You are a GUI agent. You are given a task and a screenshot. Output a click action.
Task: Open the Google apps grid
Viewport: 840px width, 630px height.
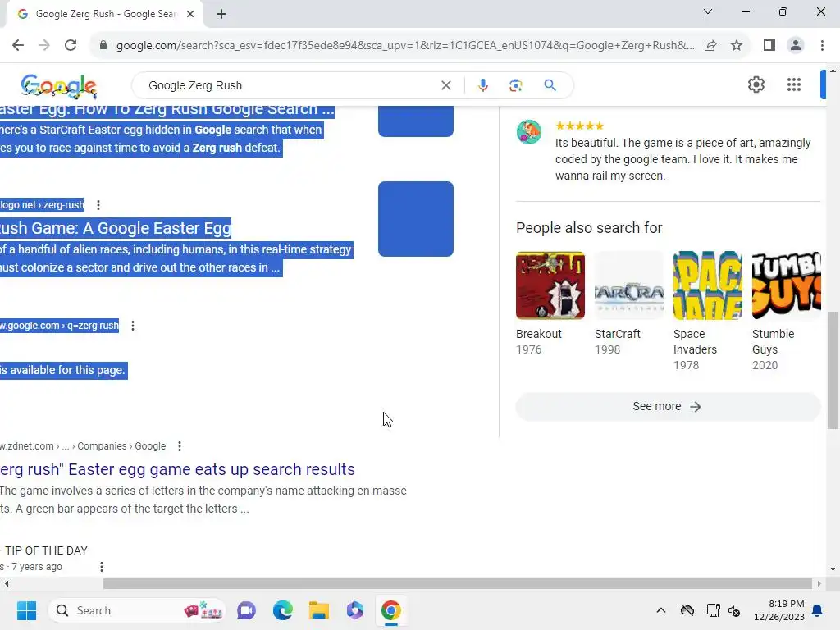tap(794, 84)
